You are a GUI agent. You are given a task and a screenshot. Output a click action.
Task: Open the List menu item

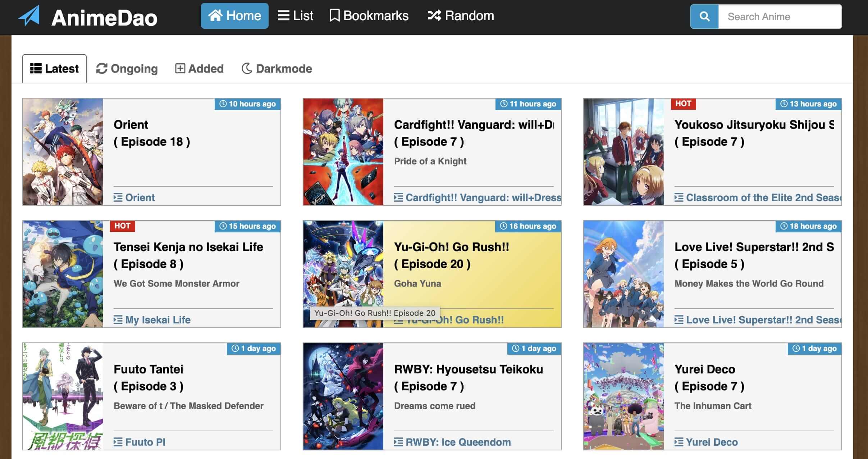coord(296,15)
